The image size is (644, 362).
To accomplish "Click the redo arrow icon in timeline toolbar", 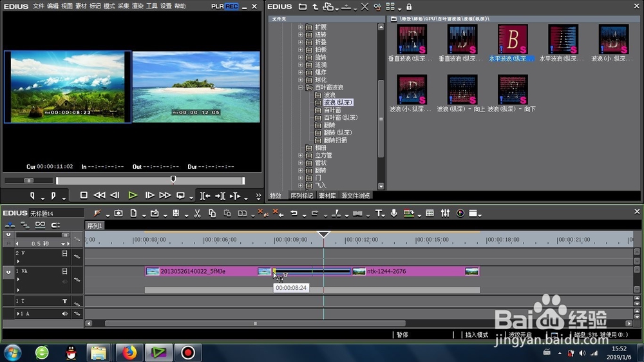I will click(x=315, y=213).
